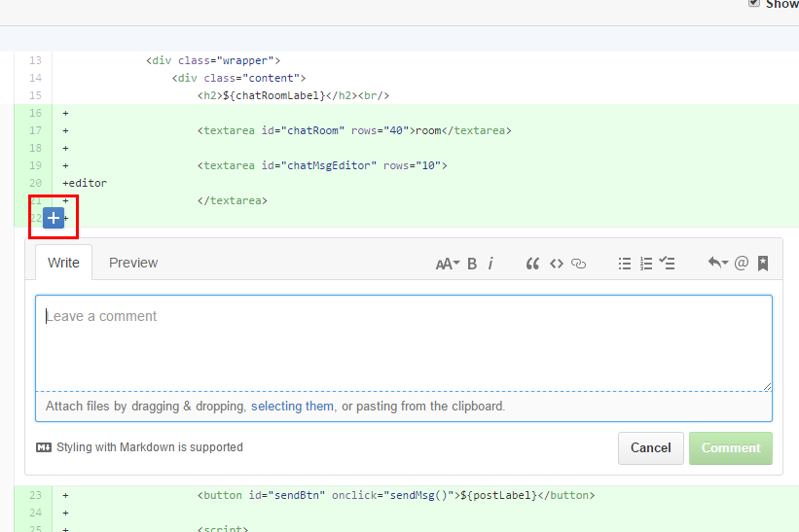799x532 pixels.
Task: Reference an issue with bookmark icon
Action: [763, 264]
